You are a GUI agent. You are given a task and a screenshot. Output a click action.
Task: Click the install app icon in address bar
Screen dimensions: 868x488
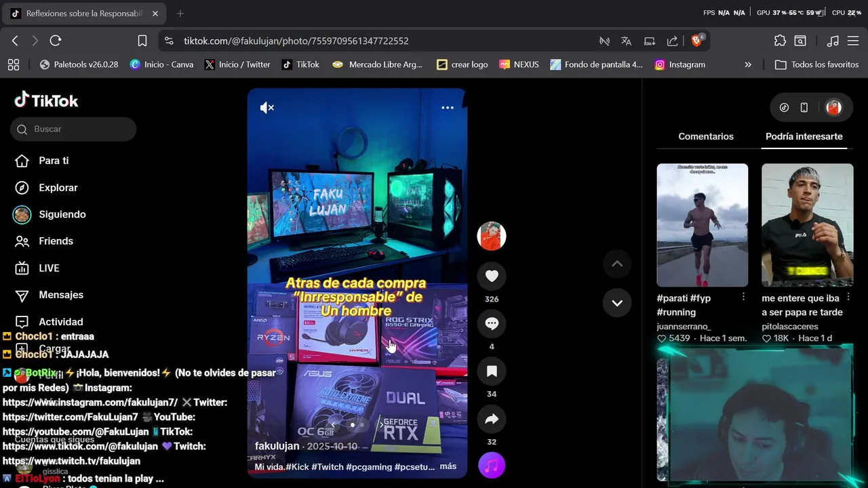point(650,41)
